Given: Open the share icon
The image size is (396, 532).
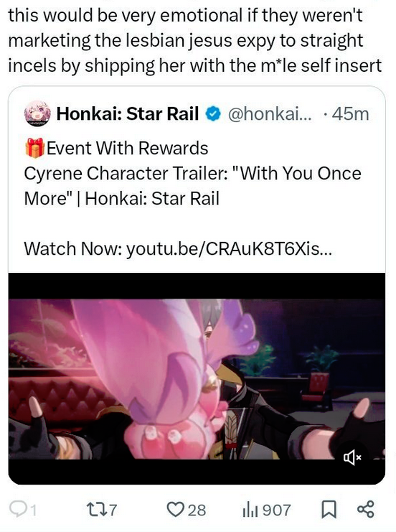Looking at the screenshot, I should pos(365,509).
